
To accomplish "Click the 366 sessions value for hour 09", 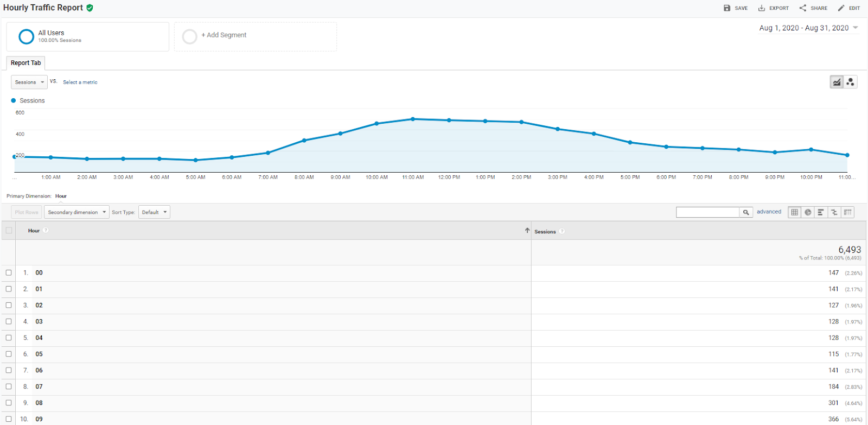I will pyautogui.click(x=833, y=419).
